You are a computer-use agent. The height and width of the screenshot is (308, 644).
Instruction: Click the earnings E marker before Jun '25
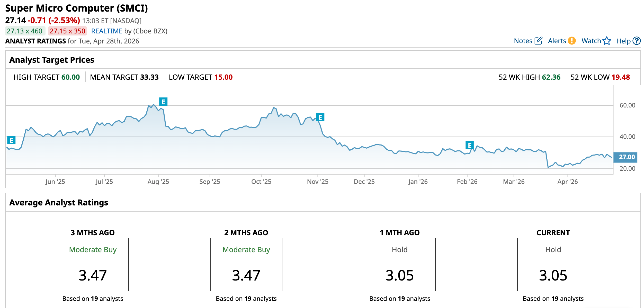coord(11,140)
